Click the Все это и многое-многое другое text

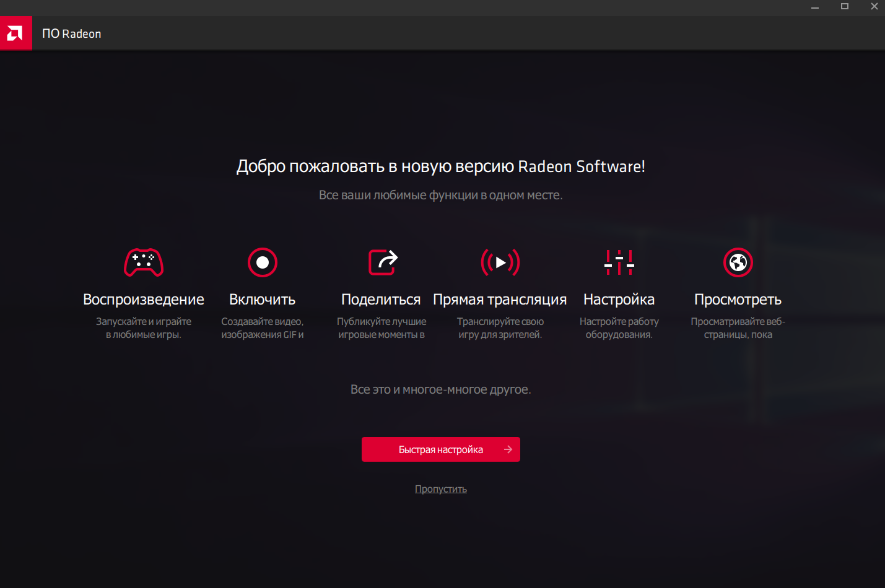point(441,389)
